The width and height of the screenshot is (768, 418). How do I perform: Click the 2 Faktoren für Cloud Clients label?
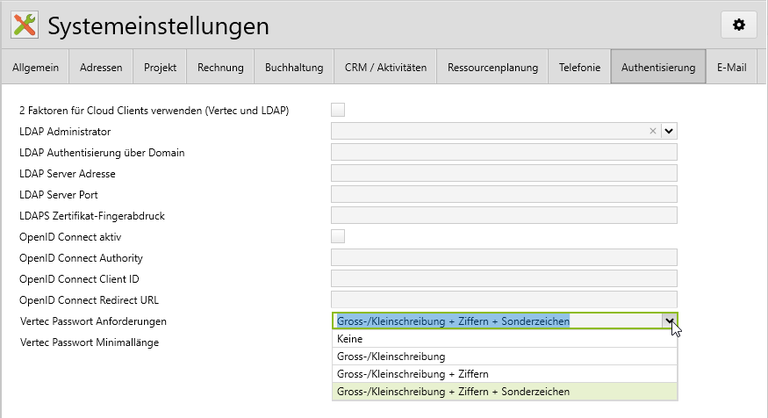154,110
